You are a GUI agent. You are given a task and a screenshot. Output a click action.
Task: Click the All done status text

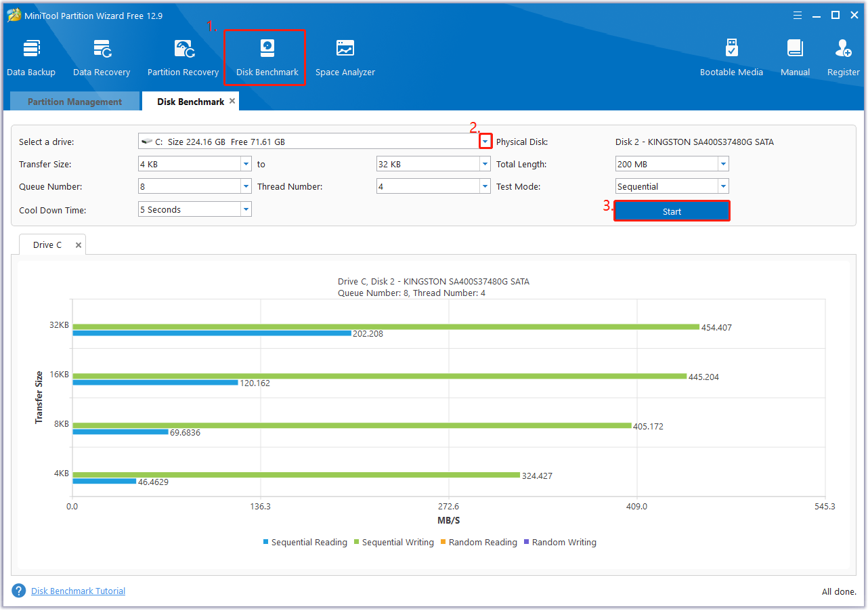click(839, 591)
